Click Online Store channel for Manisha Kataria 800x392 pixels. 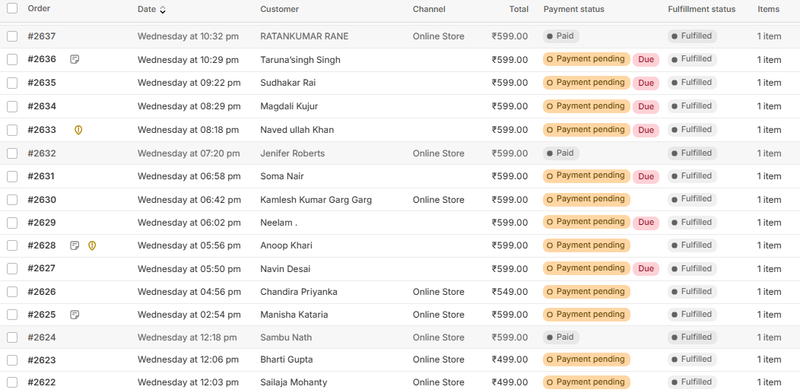click(x=439, y=314)
